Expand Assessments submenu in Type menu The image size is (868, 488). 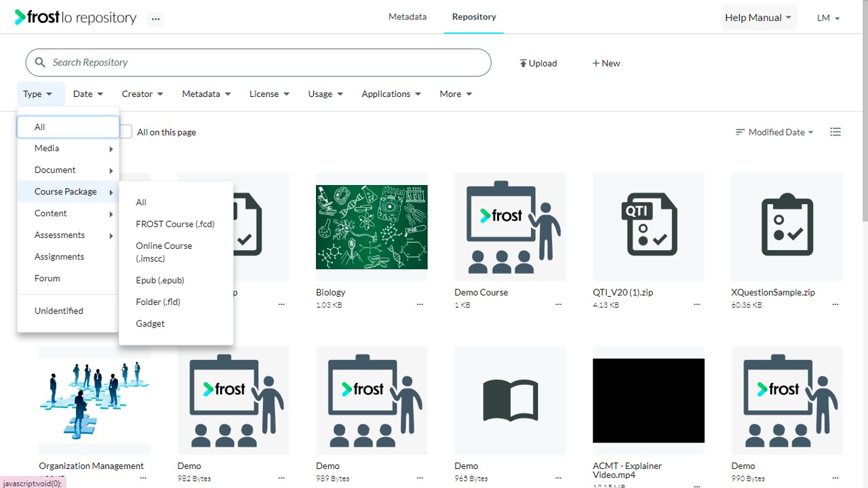click(x=68, y=235)
